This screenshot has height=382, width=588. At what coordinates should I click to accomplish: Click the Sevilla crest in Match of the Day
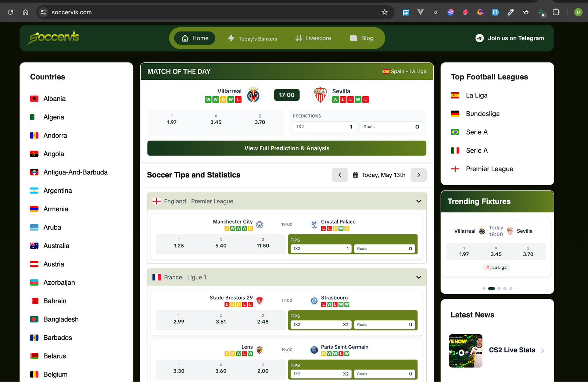320,95
